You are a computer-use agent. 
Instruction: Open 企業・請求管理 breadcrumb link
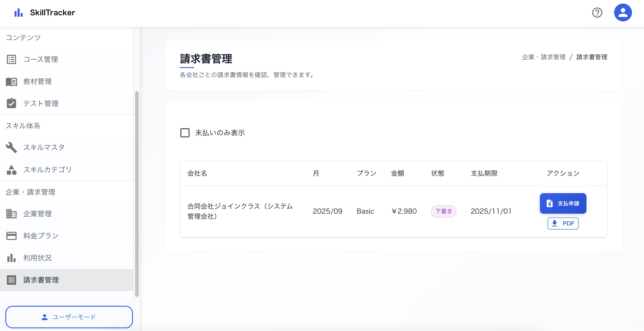[x=544, y=57]
